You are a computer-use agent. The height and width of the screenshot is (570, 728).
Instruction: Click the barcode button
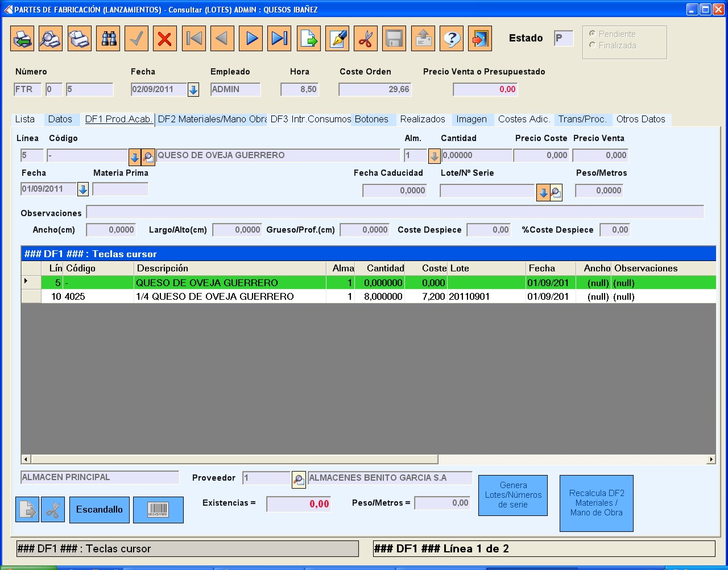click(158, 510)
